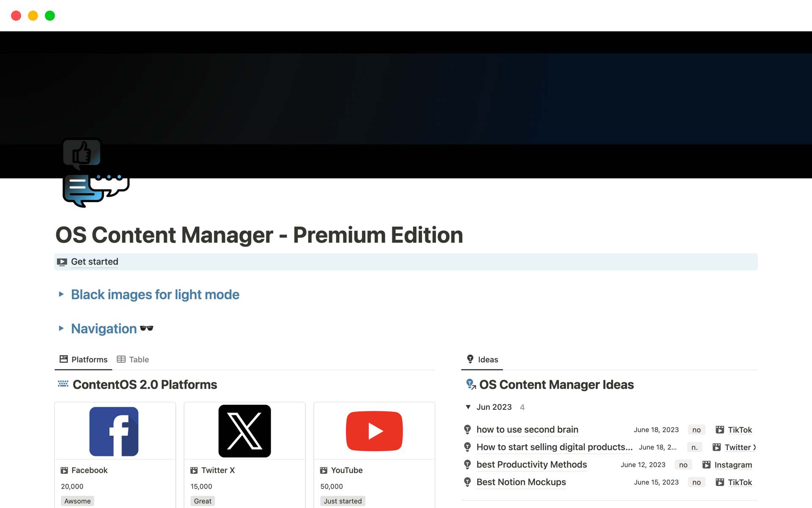Open the TikTok relation for second brain idea
Image resolution: width=812 pixels, height=508 pixels.
click(739, 430)
